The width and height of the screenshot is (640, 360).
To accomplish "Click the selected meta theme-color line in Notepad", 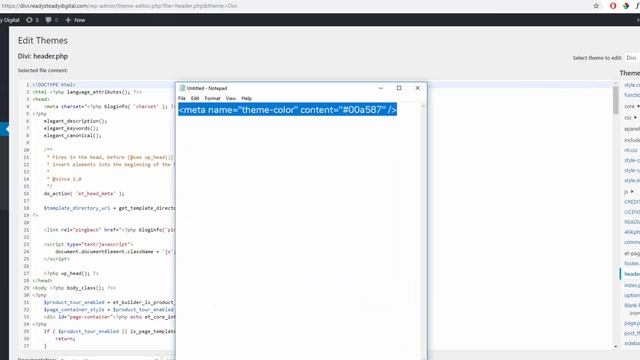I will tap(287, 109).
